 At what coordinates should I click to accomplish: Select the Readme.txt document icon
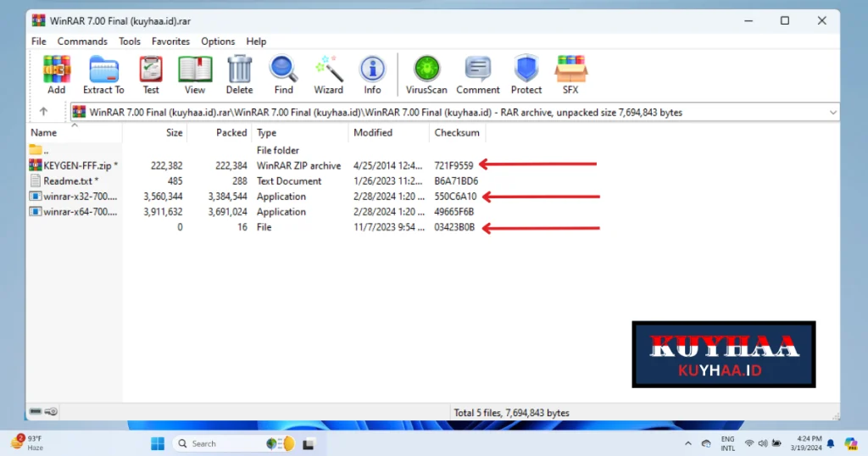36,181
